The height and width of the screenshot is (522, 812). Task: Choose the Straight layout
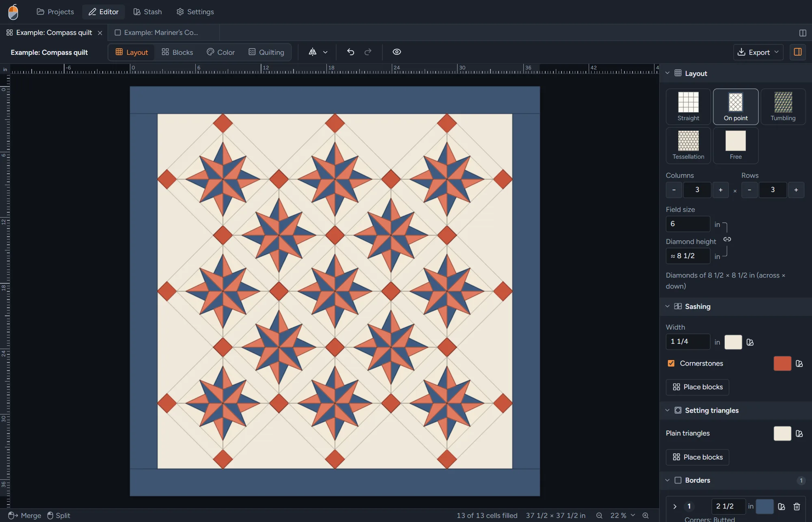[689, 107]
